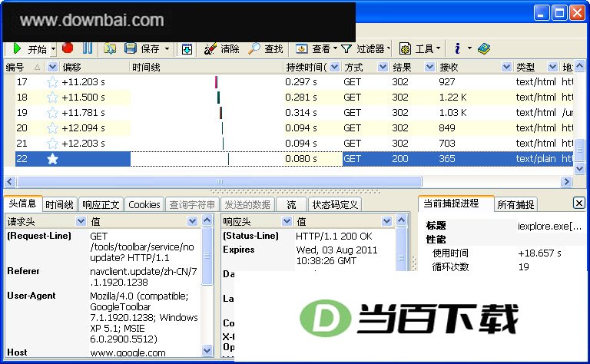Switch to the 时间线 tab
This screenshot has height=364, width=590.
[59, 204]
